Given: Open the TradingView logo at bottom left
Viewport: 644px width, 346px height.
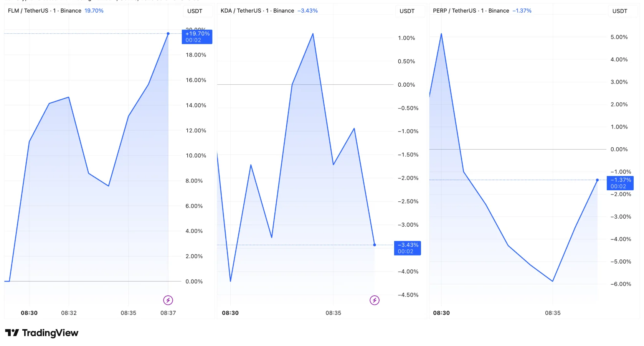Looking at the screenshot, I should [x=41, y=333].
